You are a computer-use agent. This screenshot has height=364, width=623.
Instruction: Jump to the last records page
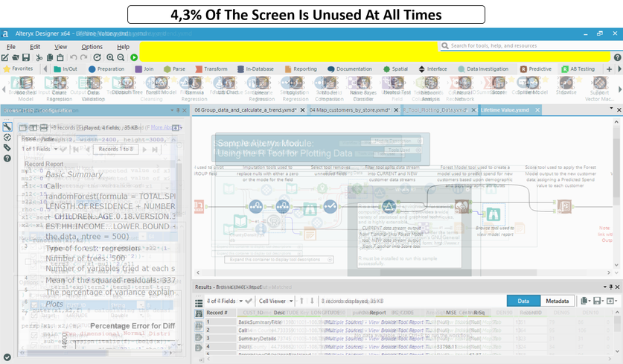coord(155,150)
